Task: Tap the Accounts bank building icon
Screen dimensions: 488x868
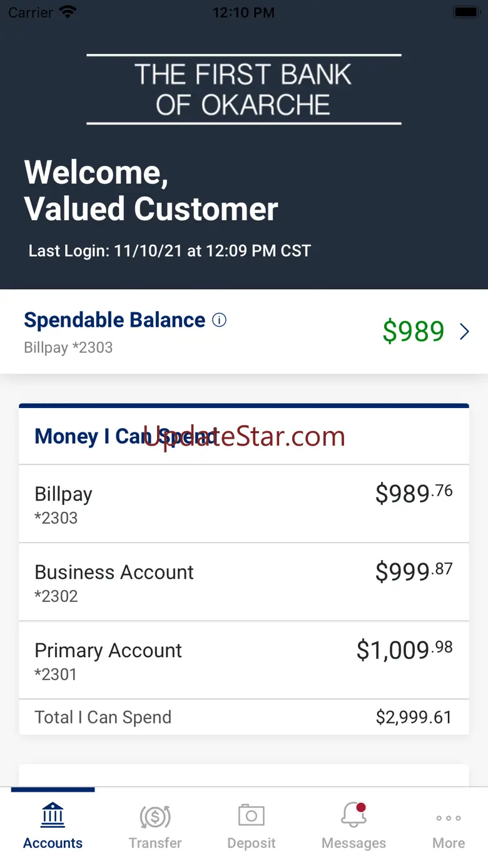Action: (53, 815)
